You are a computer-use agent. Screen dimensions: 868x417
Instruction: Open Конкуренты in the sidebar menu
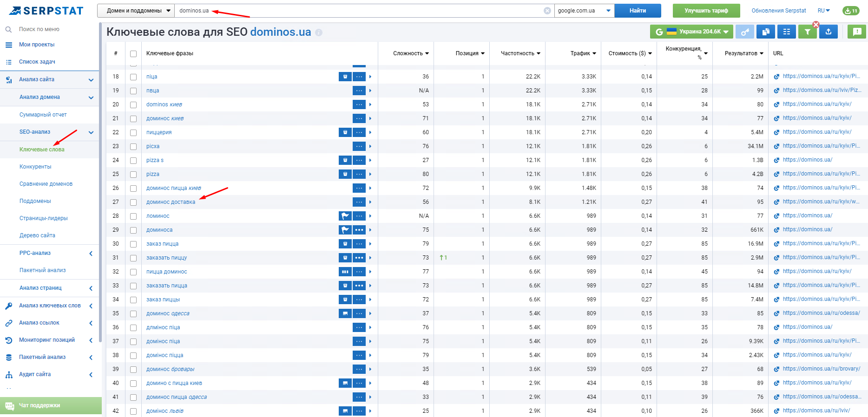pyautogui.click(x=35, y=167)
